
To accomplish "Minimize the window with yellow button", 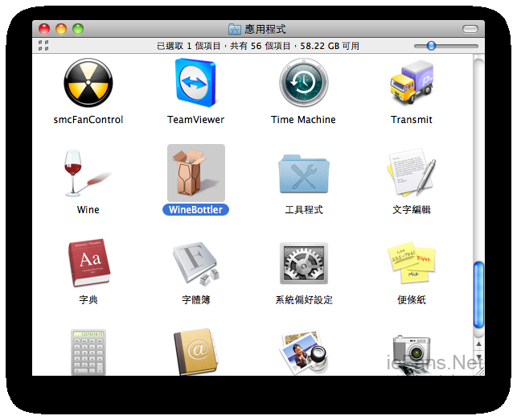I will tap(61, 29).
